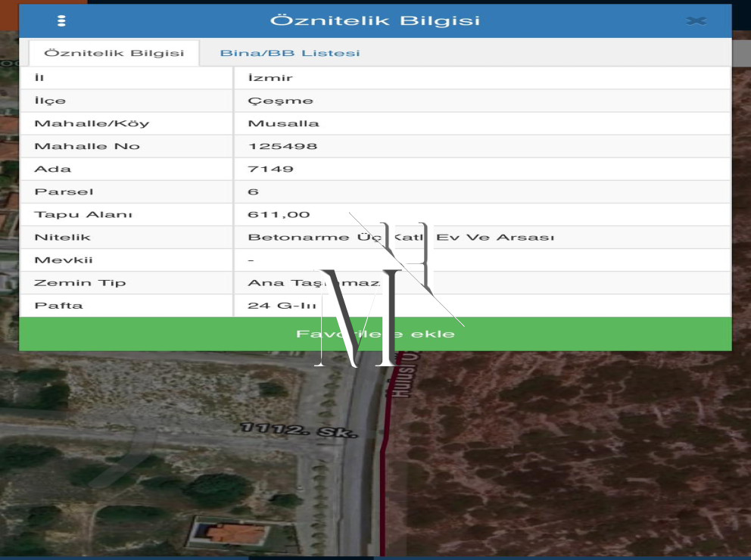
Task: Click the Nitelik value Betonarme text
Action: [400, 238]
